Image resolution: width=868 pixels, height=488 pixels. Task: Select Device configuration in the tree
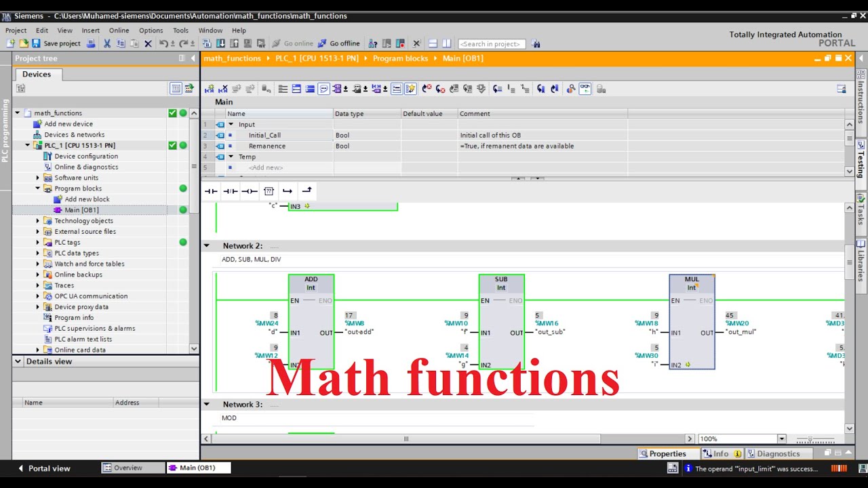pyautogui.click(x=86, y=157)
